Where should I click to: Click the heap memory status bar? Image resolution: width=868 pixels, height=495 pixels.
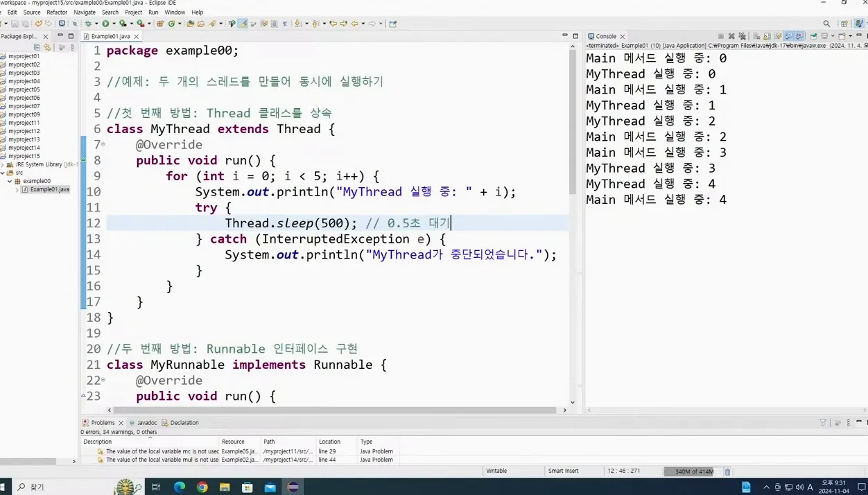tap(693, 471)
